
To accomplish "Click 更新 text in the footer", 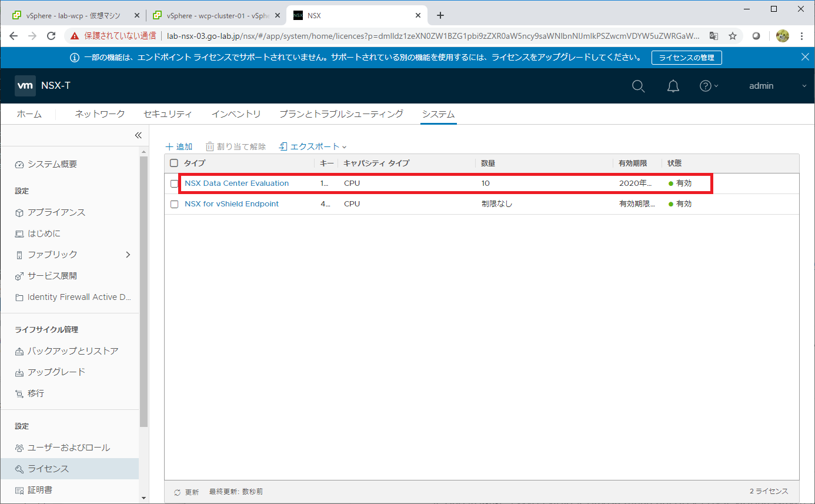I will pos(192,492).
